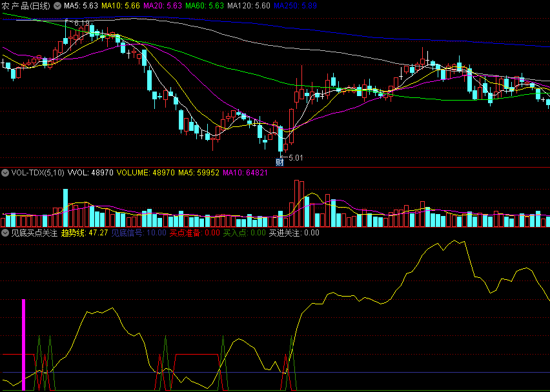Click the magenta signal bar in bottom indicator
Viewport: 550px width, 392px height.
[x=23, y=345]
